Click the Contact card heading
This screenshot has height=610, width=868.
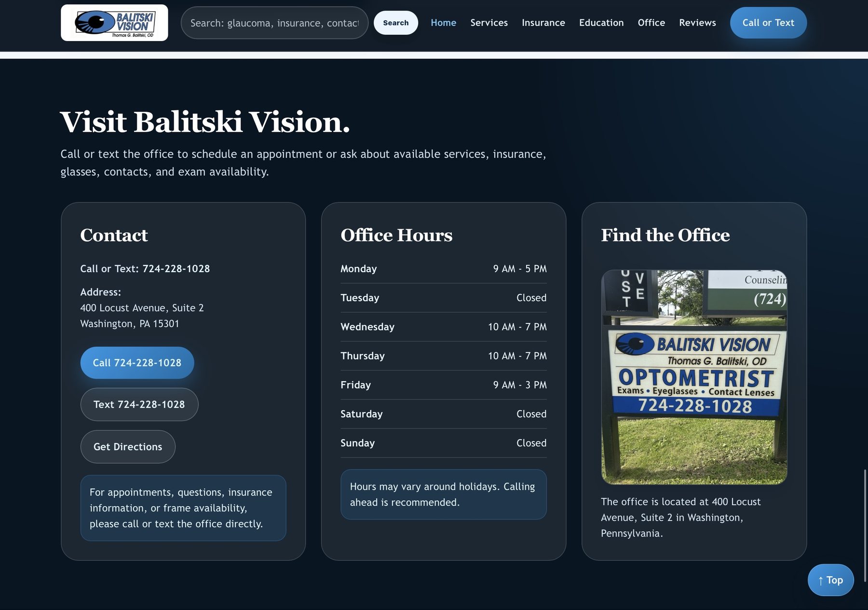tap(114, 235)
